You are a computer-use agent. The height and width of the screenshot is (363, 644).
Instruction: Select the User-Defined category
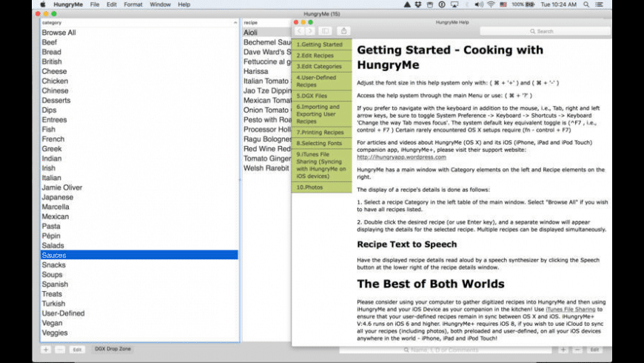(x=139, y=313)
